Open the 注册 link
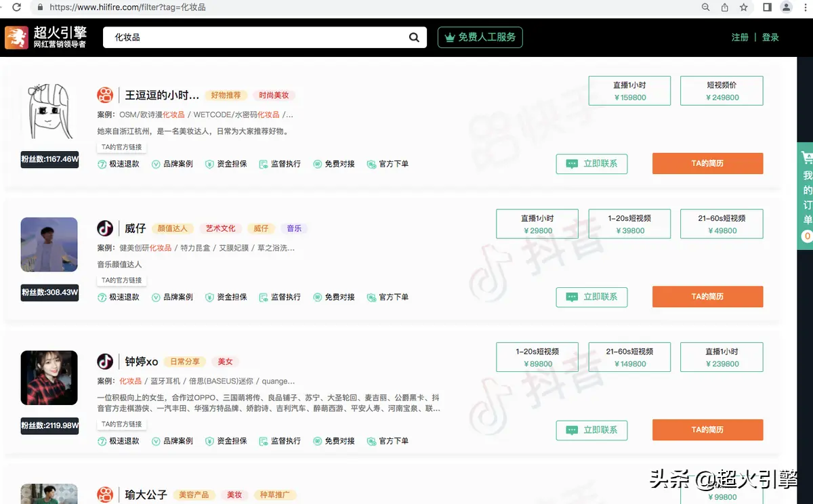 [x=740, y=37]
